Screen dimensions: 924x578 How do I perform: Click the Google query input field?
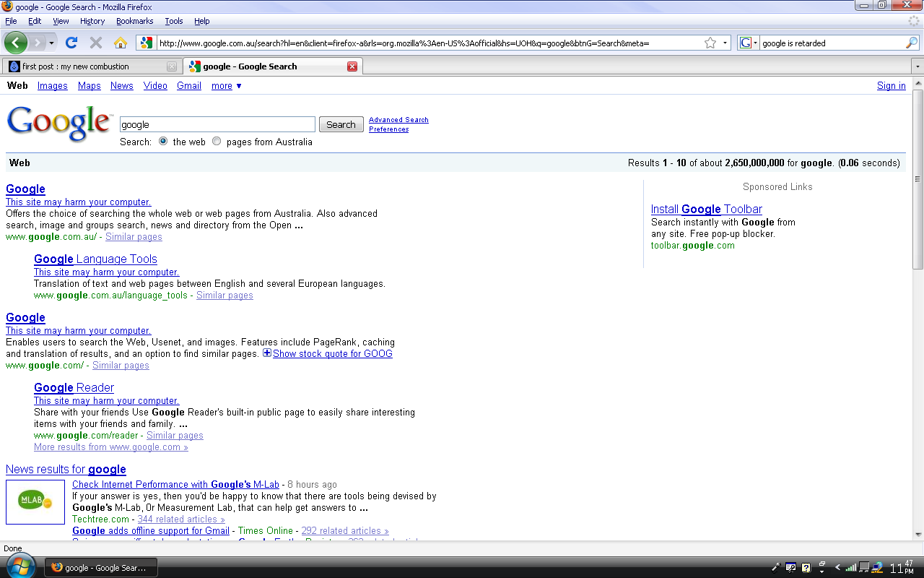point(217,124)
